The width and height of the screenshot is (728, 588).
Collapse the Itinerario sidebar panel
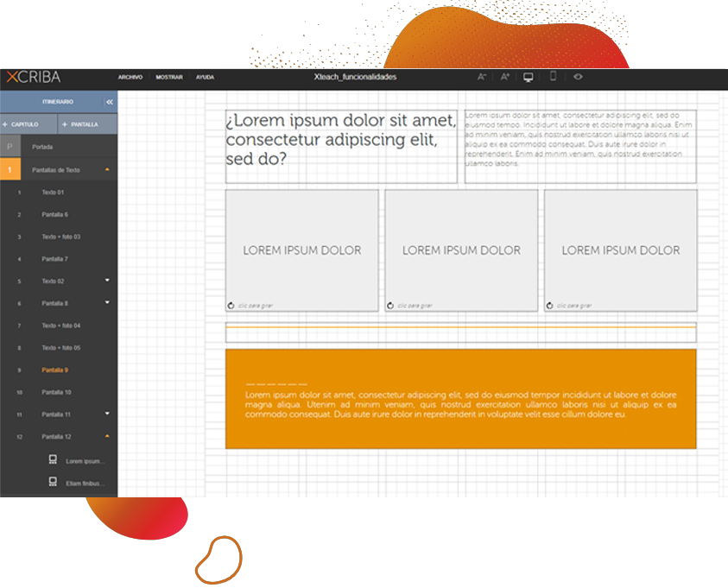109,102
